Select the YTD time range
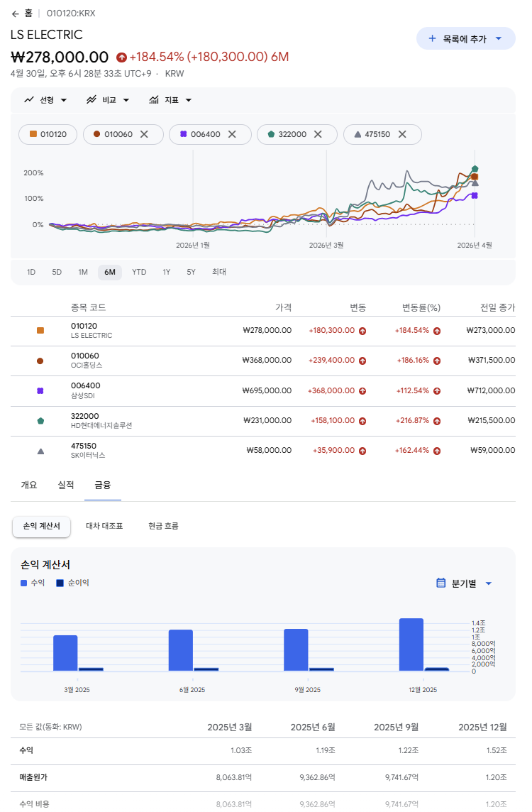Viewport: 532px width, 812px height. pyautogui.click(x=139, y=272)
